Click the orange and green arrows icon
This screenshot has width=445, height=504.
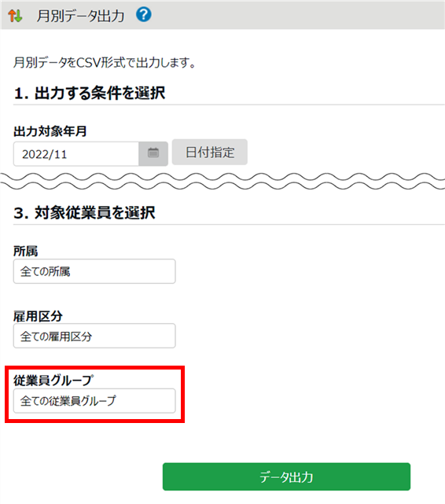pyautogui.click(x=15, y=16)
